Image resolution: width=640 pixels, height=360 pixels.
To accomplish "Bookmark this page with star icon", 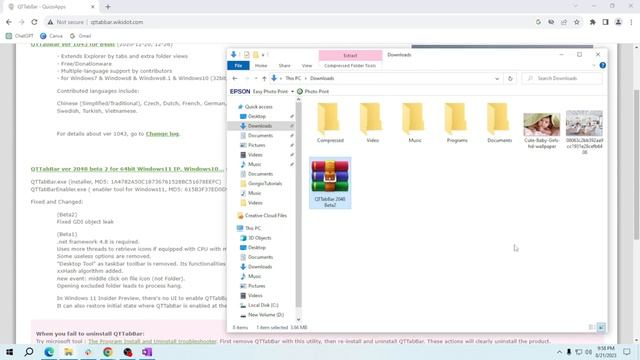I will coord(576,22).
